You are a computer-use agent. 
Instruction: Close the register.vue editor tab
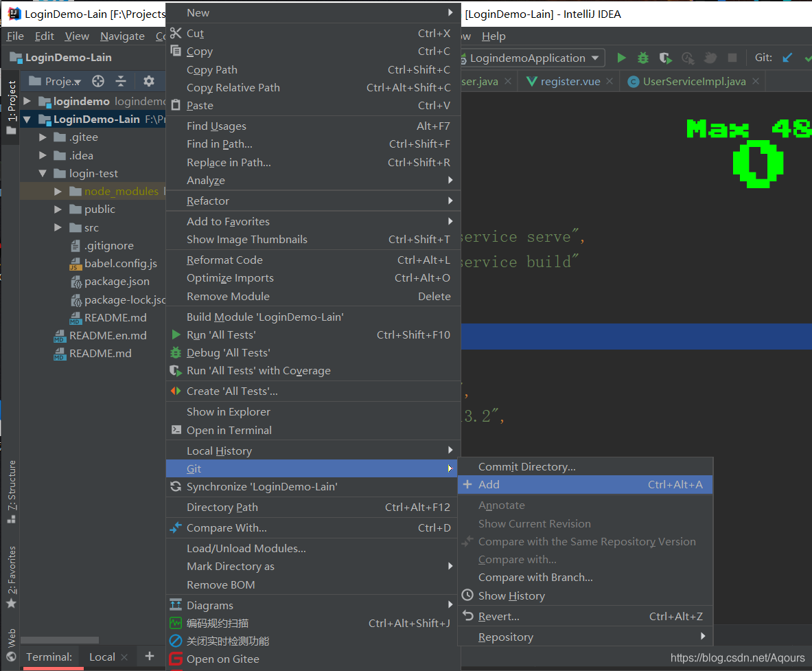click(610, 81)
